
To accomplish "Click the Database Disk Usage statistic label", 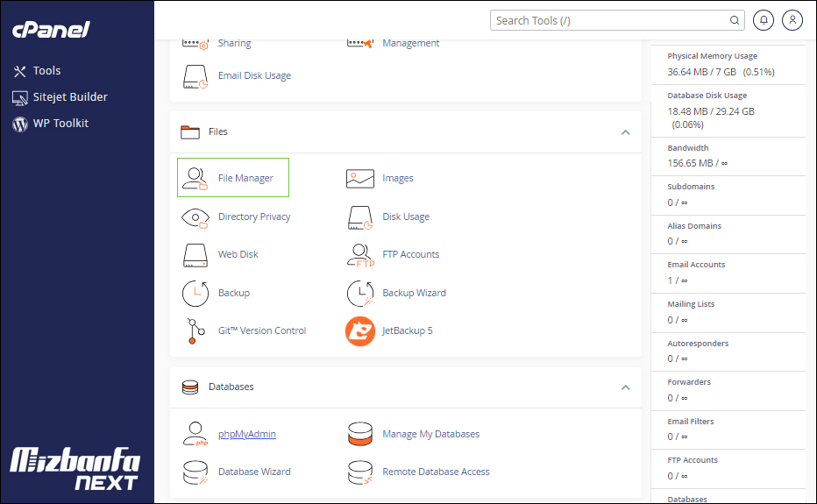I will [x=707, y=96].
